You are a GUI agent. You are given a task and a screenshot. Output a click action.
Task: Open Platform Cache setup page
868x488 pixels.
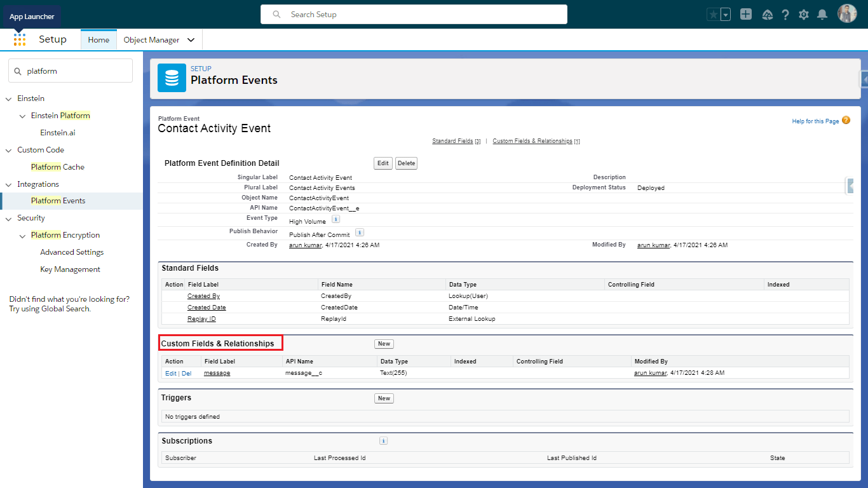58,167
